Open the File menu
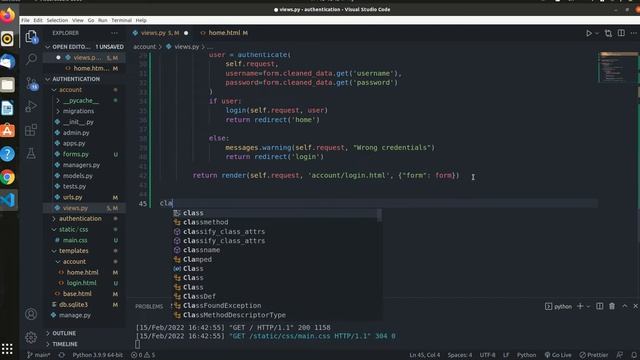This screenshot has width=640, height=360. 25,20
